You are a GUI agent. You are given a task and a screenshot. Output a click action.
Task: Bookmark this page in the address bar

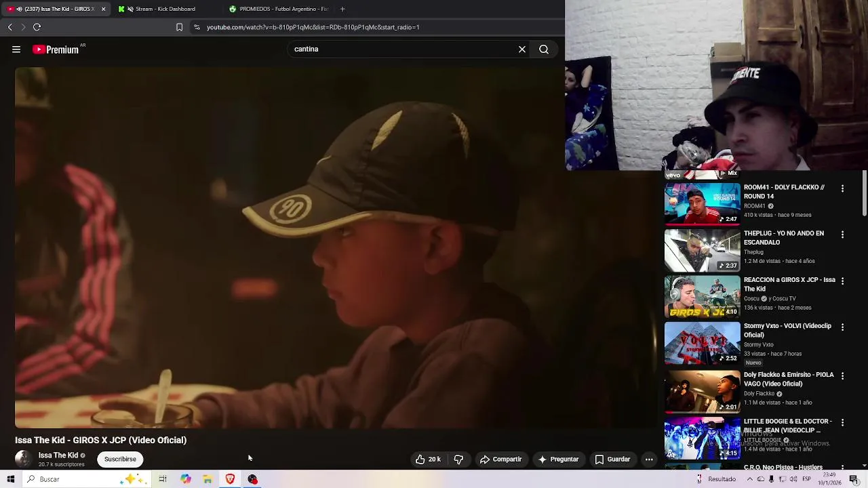point(179,27)
